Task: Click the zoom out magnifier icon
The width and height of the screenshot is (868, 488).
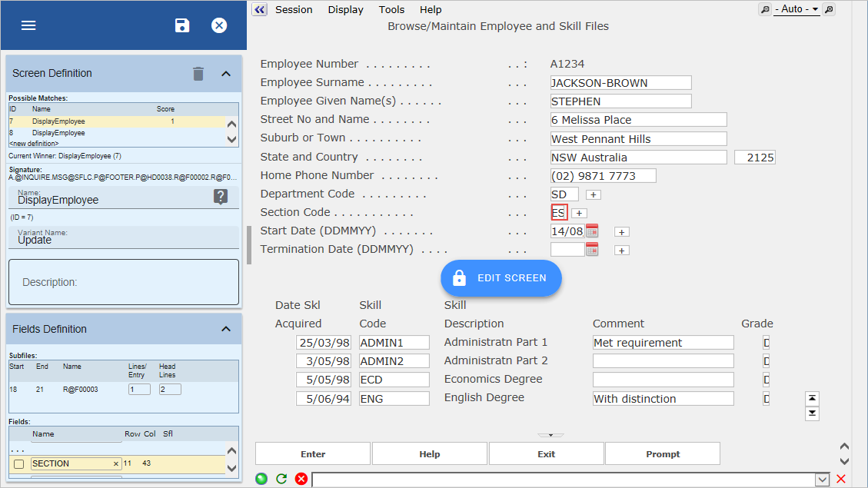Action: [764, 9]
